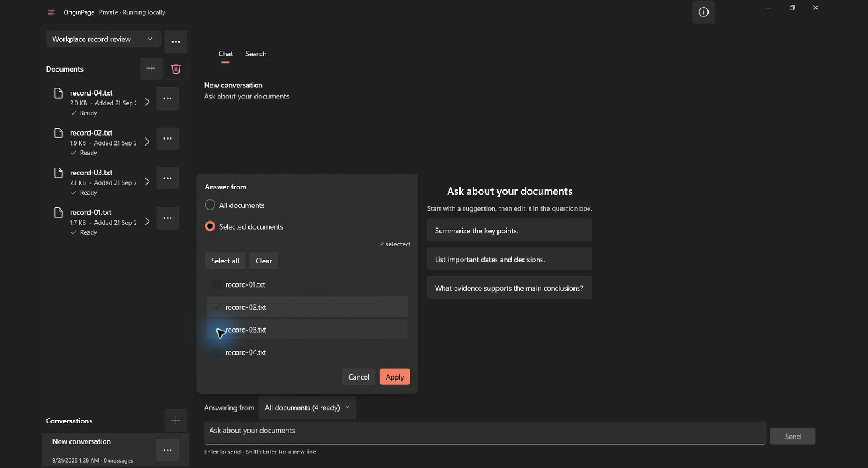Click the record-04.txt file icon
Viewport: 868px width, 468px height.
pyautogui.click(x=59, y=93)
